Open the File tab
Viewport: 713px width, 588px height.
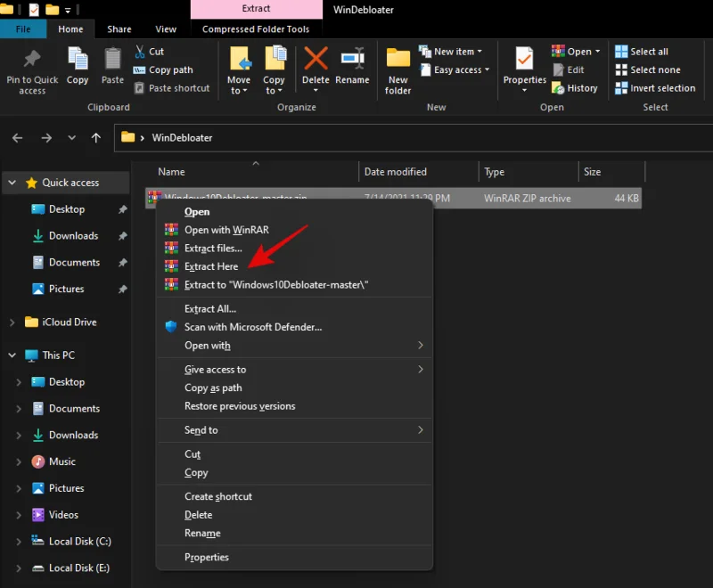(23, 29)
